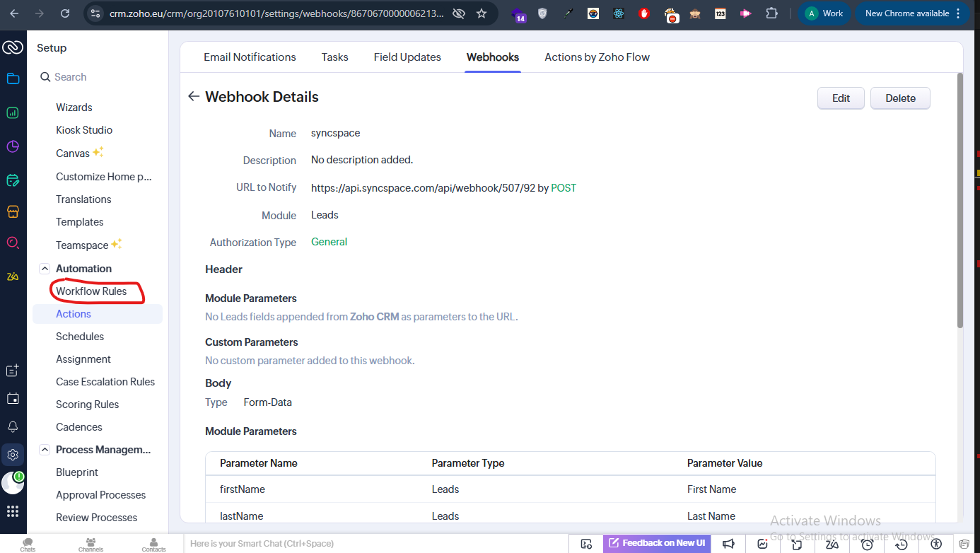Viewport: 980px width, 553px height.
Task: Open the app launcher grid icon
Action: pos(13,511)
